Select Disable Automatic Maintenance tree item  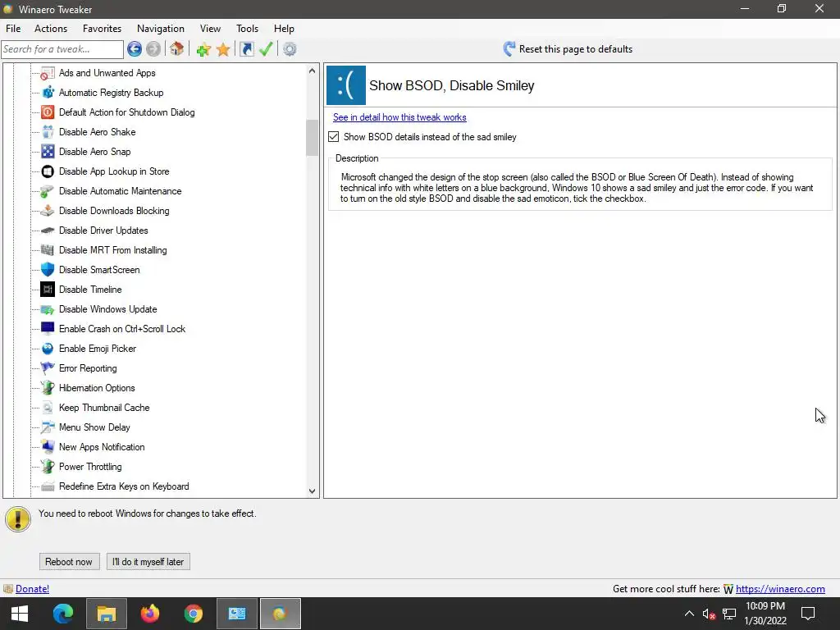tap(120, 191)
